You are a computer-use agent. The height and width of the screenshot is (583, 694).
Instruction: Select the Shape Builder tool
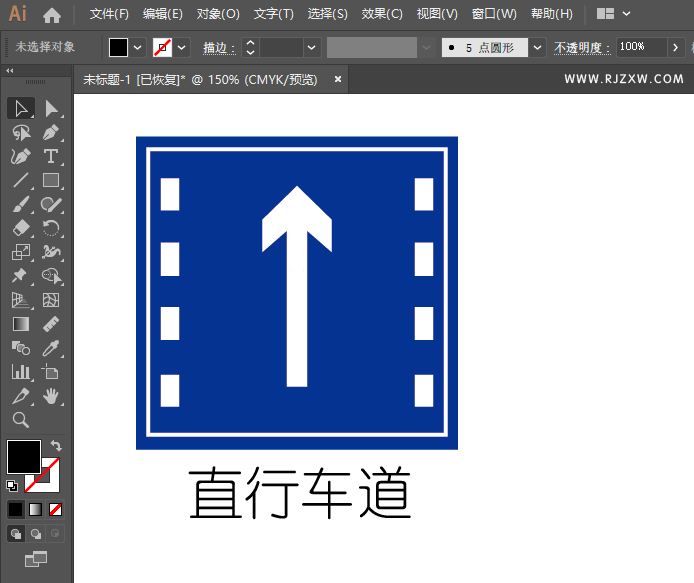(51, 276)
